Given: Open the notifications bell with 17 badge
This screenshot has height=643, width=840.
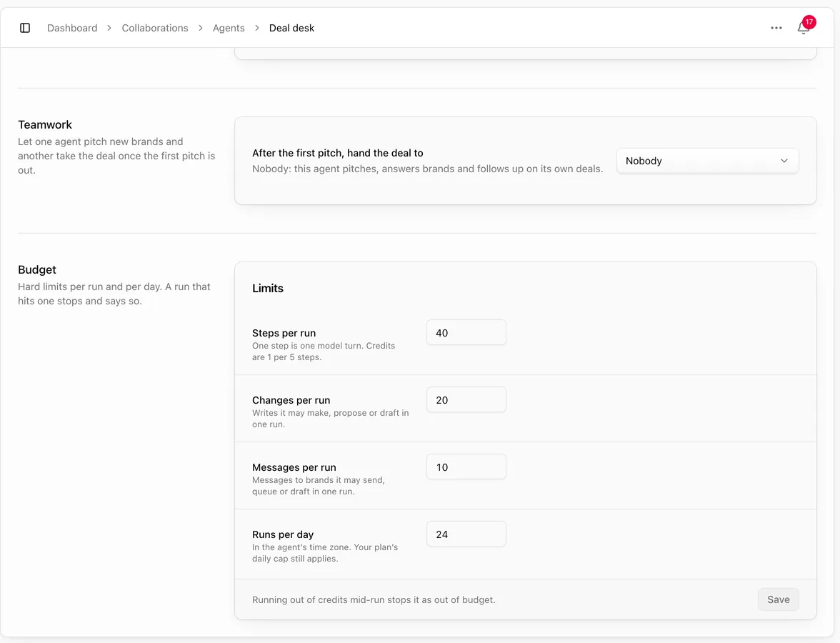Looking at the screenshot, I should point(803,28).
